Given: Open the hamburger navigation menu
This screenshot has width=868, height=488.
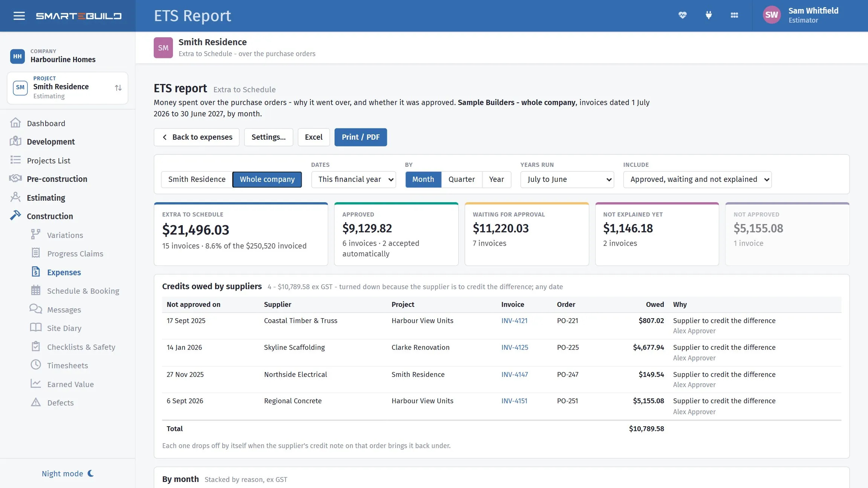Looking at the screenshot, I should 19,16.
